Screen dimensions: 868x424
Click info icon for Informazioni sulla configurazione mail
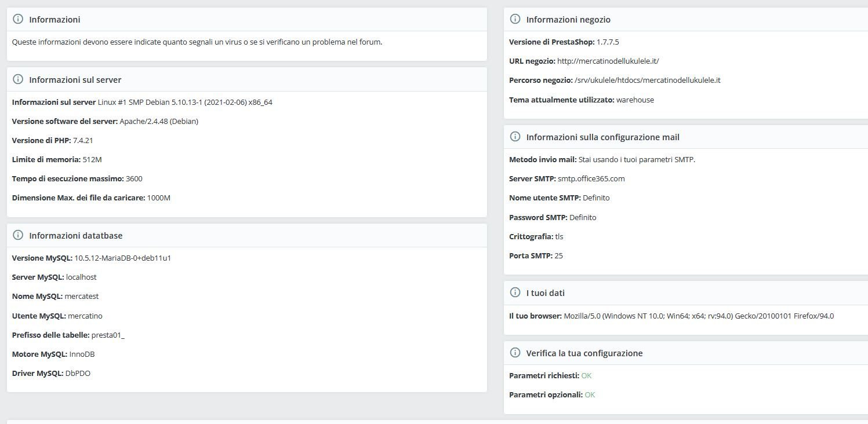[x=515, y=137]
